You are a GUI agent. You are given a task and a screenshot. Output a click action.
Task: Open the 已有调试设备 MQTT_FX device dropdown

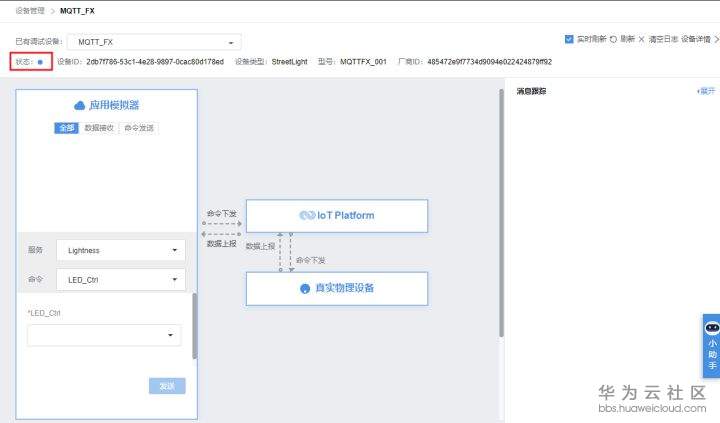[x=154, y=42]
